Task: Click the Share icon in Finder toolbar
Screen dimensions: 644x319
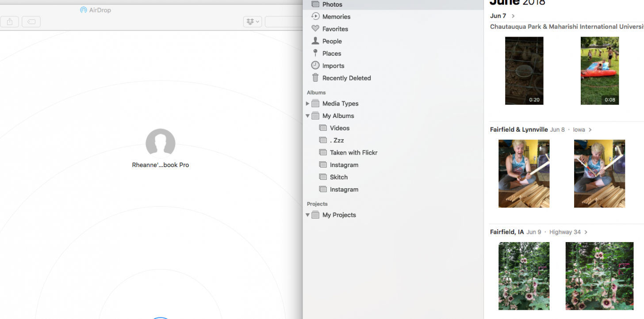Action: 10,22
